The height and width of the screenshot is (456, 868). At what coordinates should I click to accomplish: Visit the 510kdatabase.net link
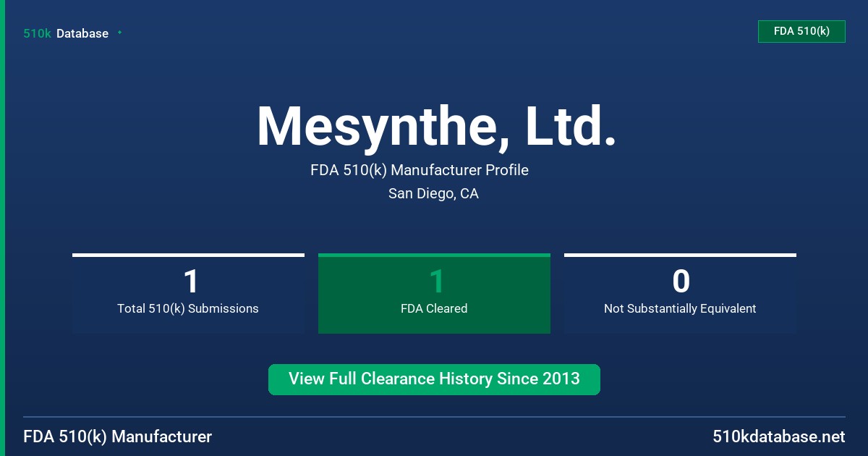[x=778, y=437]
